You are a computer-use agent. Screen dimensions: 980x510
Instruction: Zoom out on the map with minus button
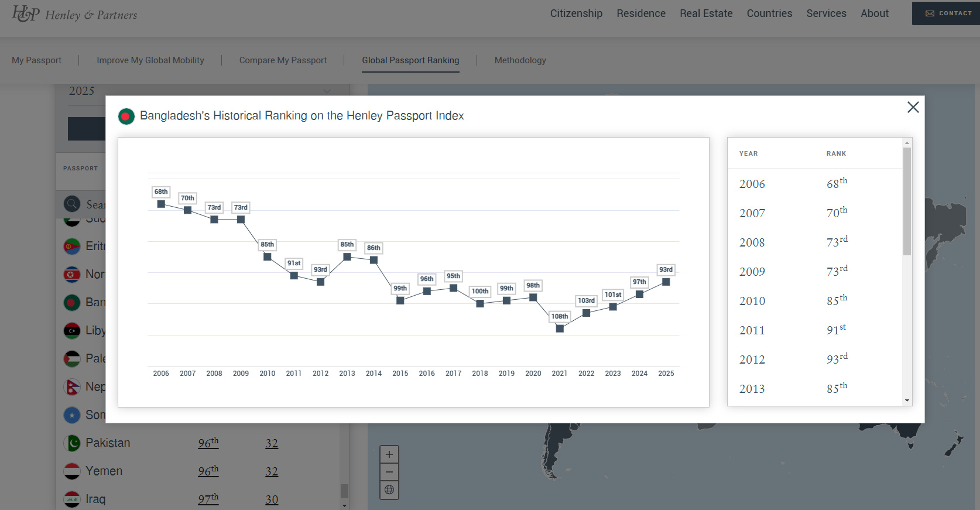389,472
